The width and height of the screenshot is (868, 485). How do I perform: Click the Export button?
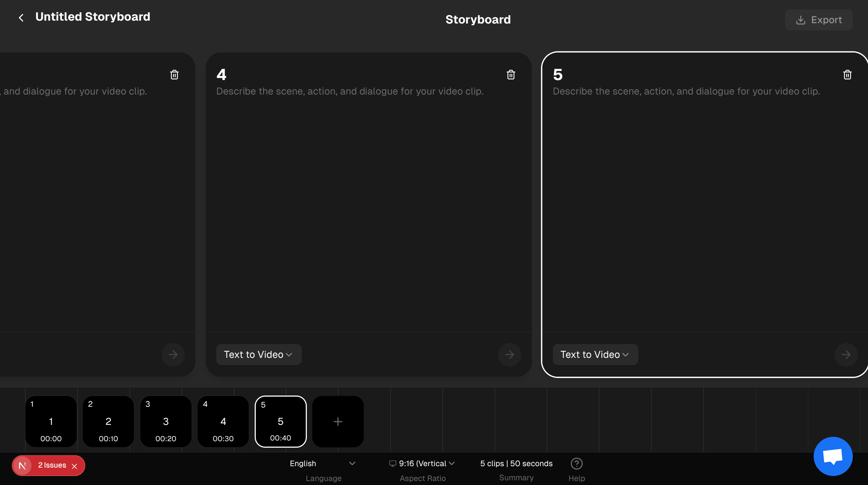(x=819, y=20)
